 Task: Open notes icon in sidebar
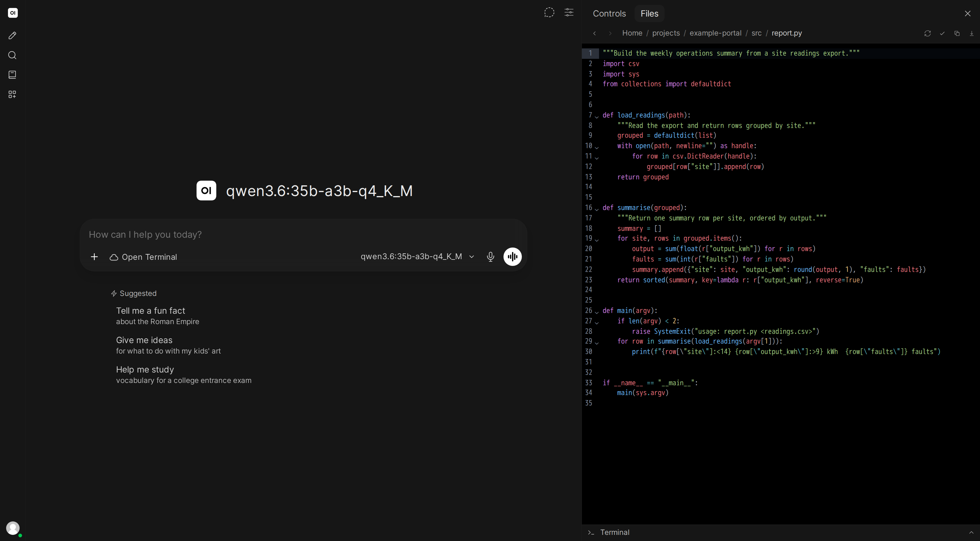(x=12, y=74)
